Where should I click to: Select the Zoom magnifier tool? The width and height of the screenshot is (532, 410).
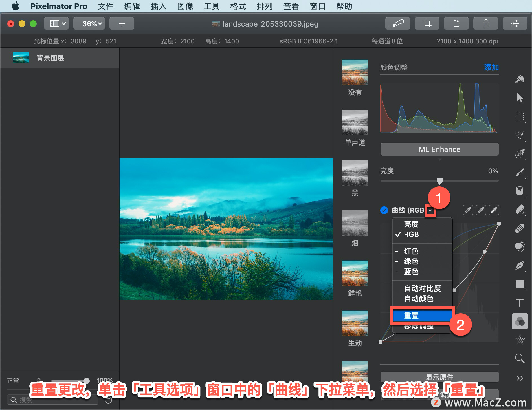(x=520, y=358)
